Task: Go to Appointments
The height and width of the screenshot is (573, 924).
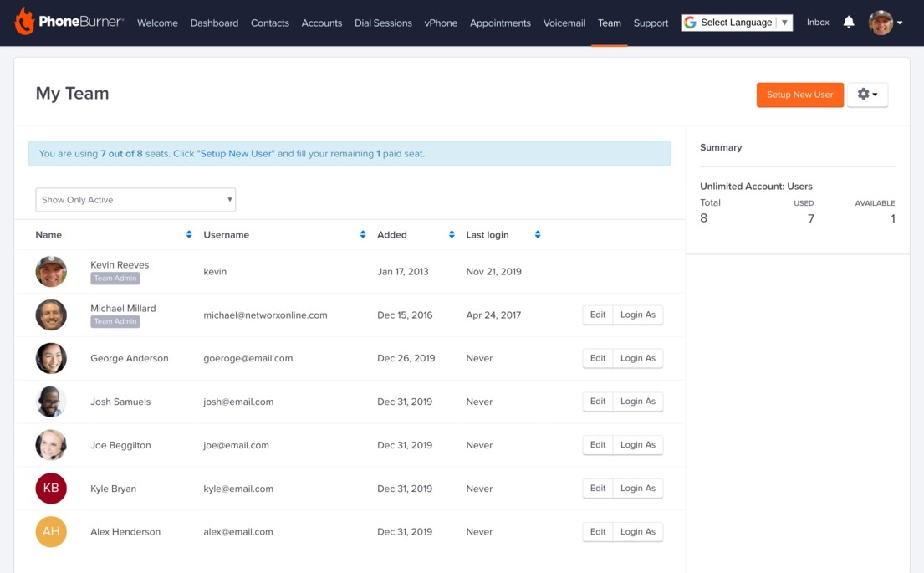Action: pos(500,23)
